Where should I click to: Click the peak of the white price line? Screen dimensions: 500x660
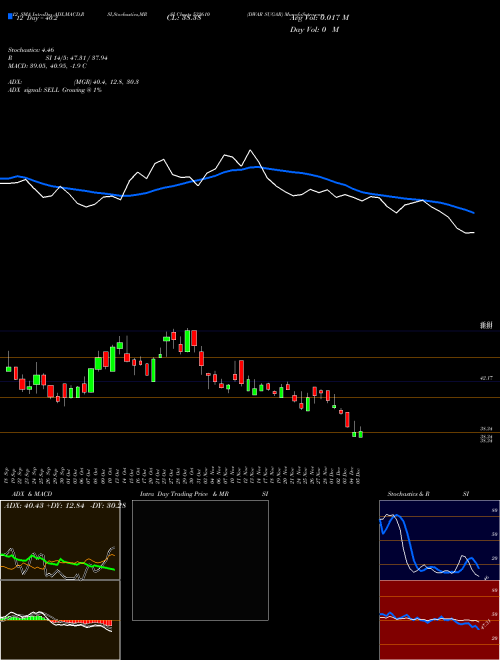tap(251, 150)
